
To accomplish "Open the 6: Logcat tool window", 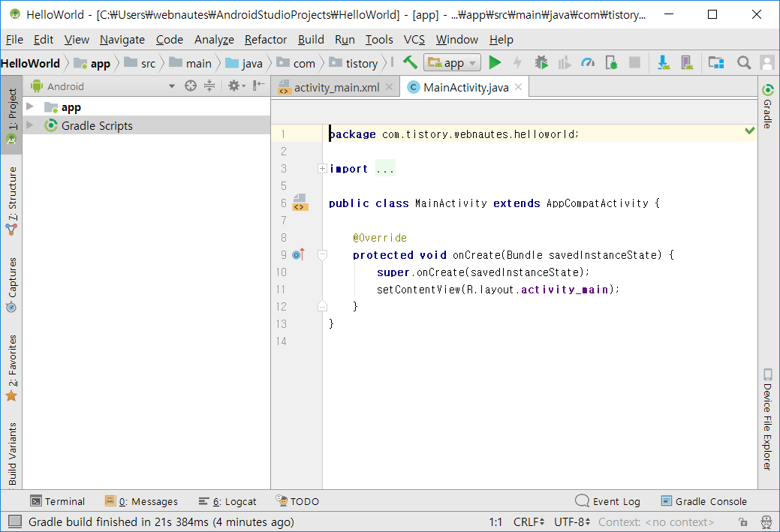I will click(227, 501).
